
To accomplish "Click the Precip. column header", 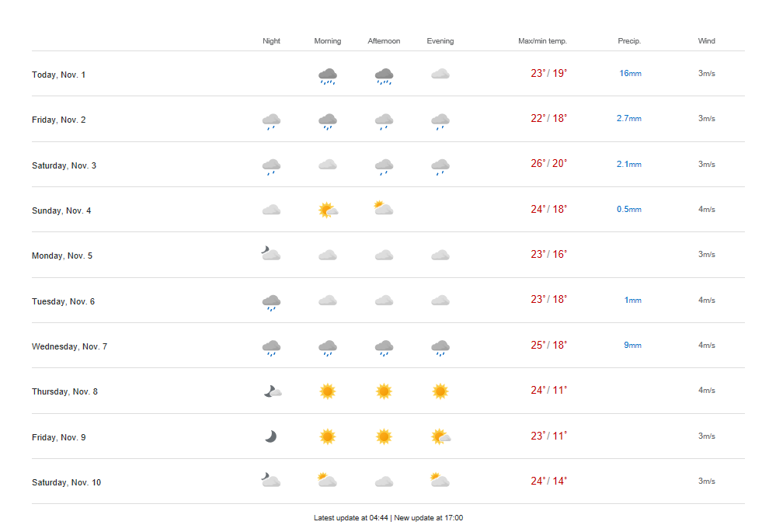I will [x=629, y=41].
